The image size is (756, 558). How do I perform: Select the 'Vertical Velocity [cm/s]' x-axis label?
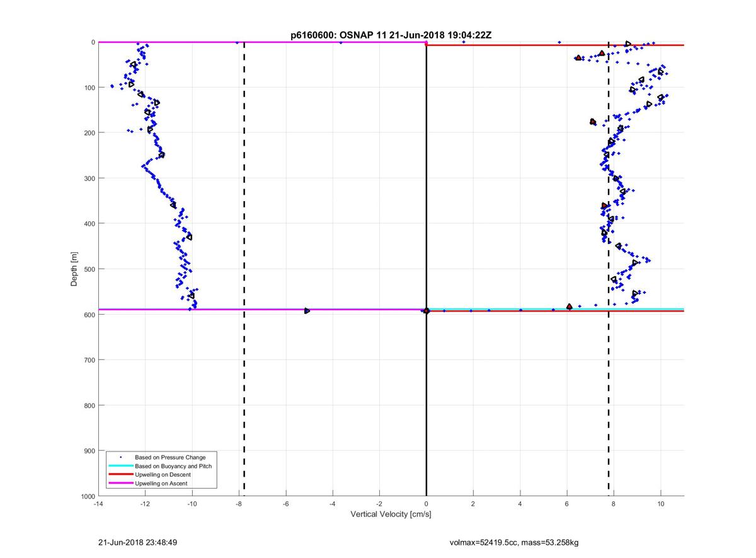point(391,514)
